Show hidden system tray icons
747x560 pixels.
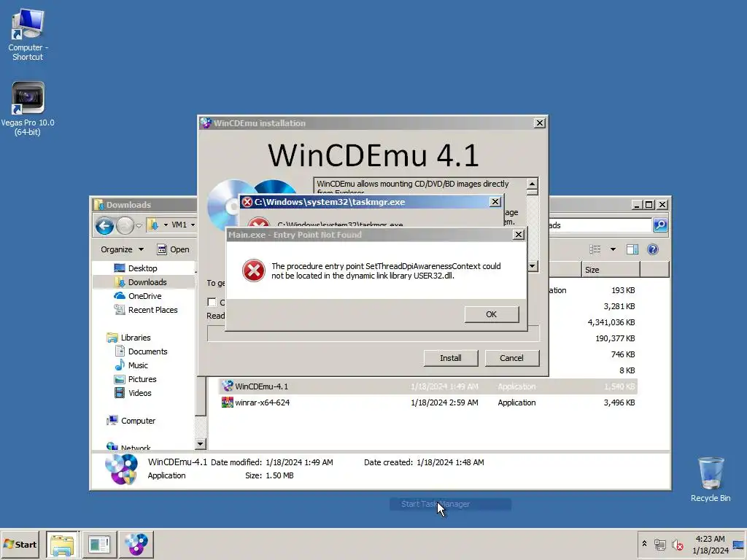tap(645, 544)
